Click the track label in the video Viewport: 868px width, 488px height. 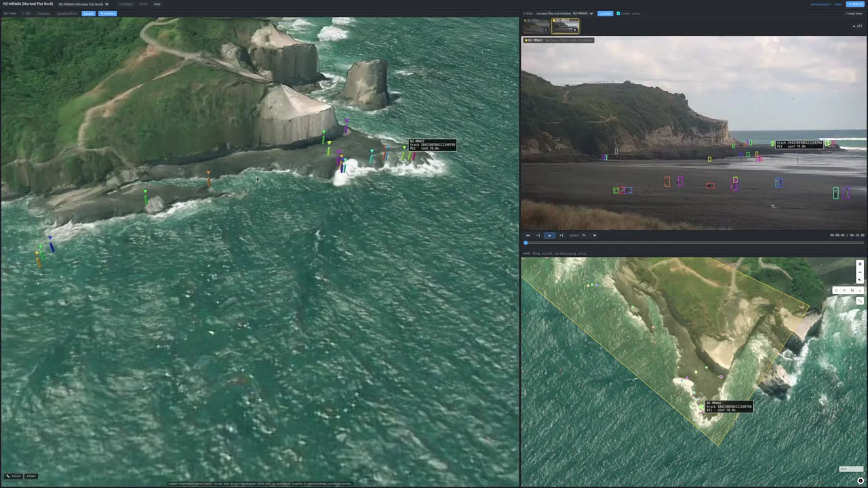pos(800,144)
